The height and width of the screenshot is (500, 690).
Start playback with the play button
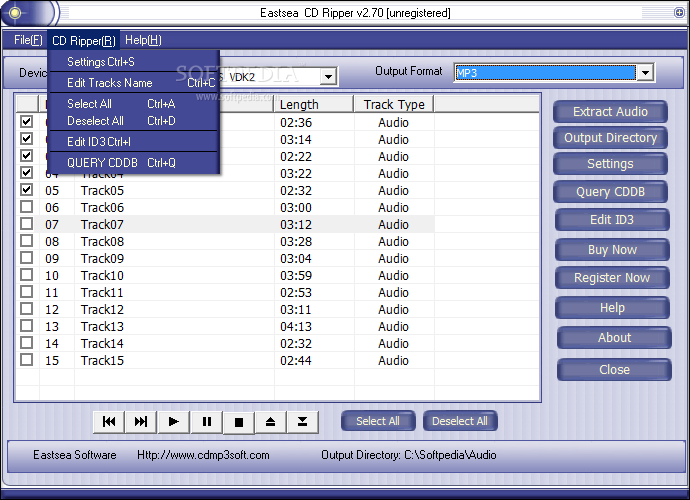tap(173, 422)
